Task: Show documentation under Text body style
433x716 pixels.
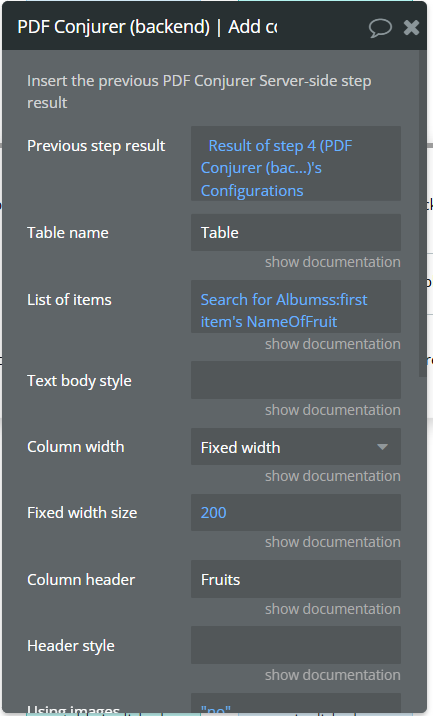Action: [333, 410]
